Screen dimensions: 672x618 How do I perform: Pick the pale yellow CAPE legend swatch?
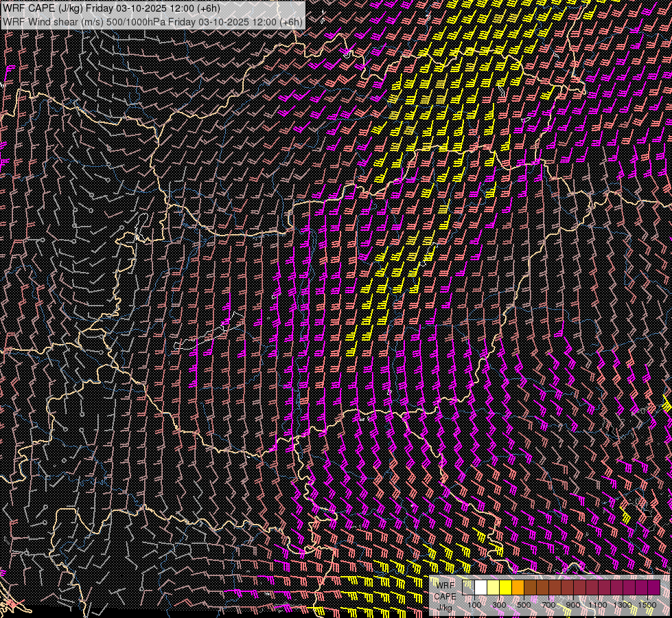point(494,588)
